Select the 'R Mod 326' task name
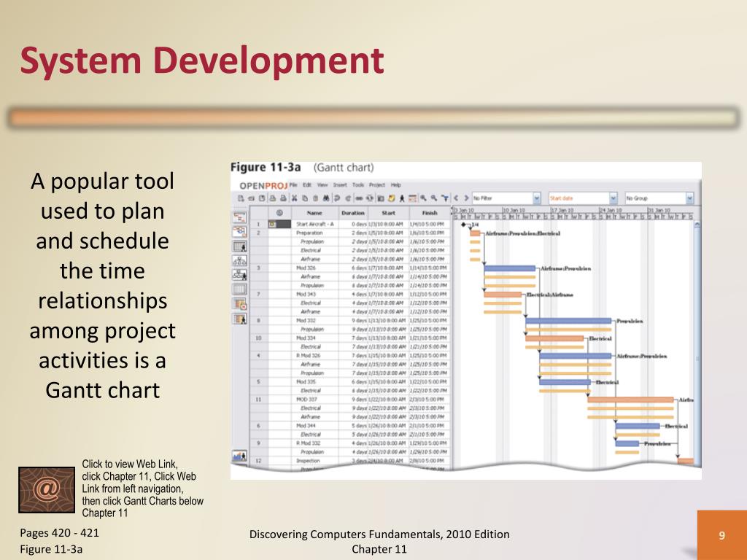 tap(309, 356)
